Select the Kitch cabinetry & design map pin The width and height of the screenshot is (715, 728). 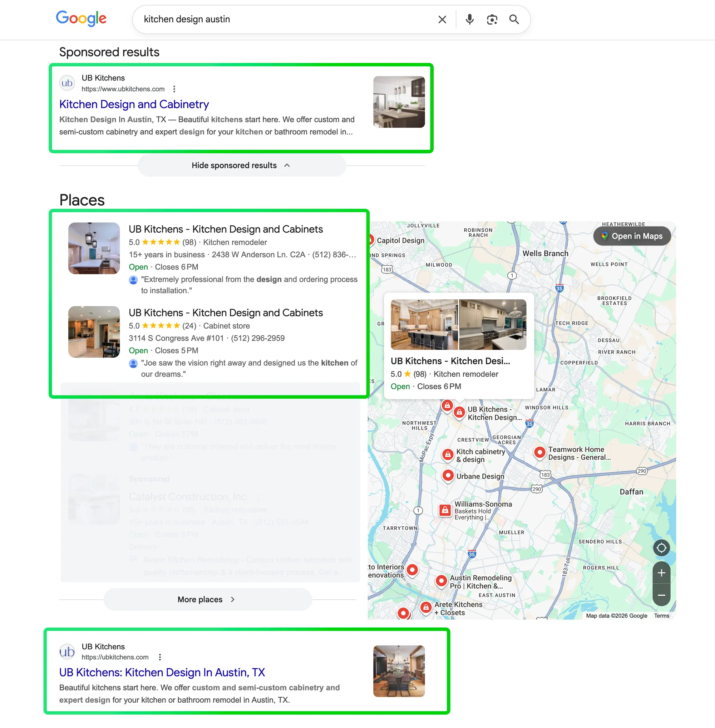point(448,455)
